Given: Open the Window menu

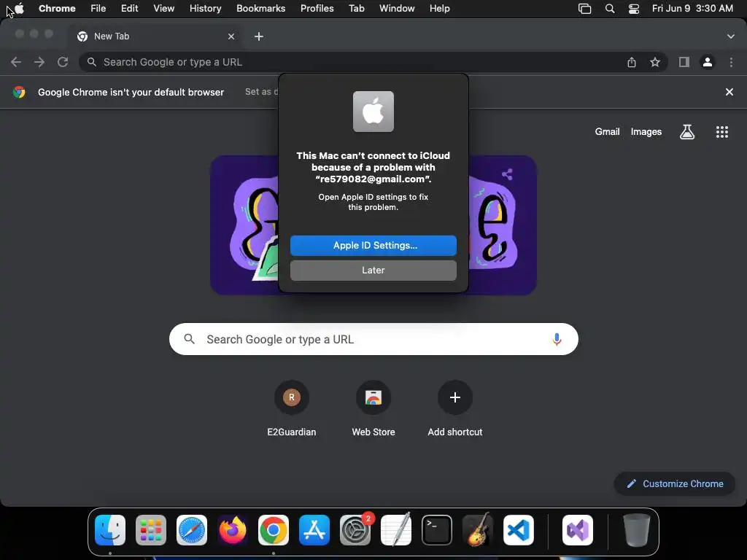Looking at the screenshot, I should point(397,9).
